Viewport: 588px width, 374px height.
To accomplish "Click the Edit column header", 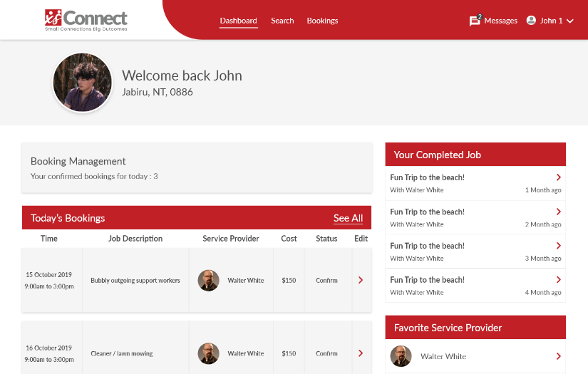I will [361, 239].
